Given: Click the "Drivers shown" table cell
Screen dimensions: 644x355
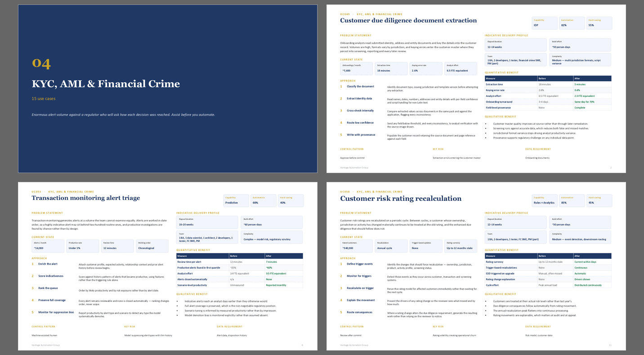Looking at the screenshot, I should click(x=582, y=279).
